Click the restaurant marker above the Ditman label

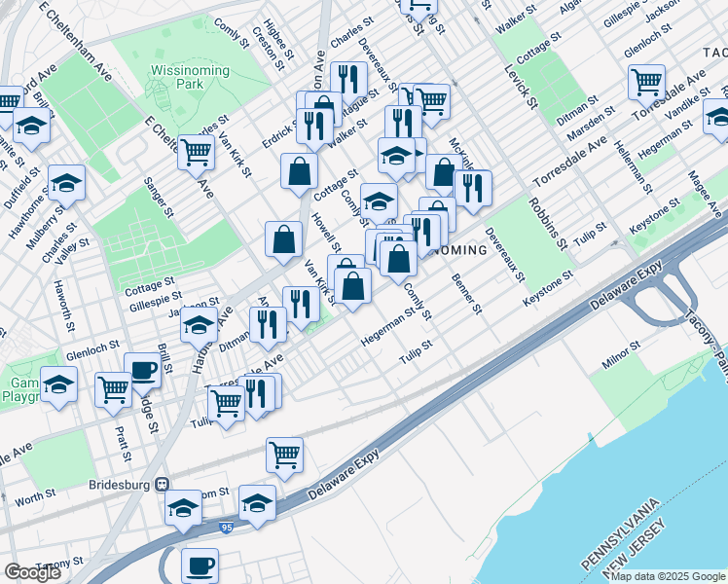pyautogui.click(x=268, y=326)
